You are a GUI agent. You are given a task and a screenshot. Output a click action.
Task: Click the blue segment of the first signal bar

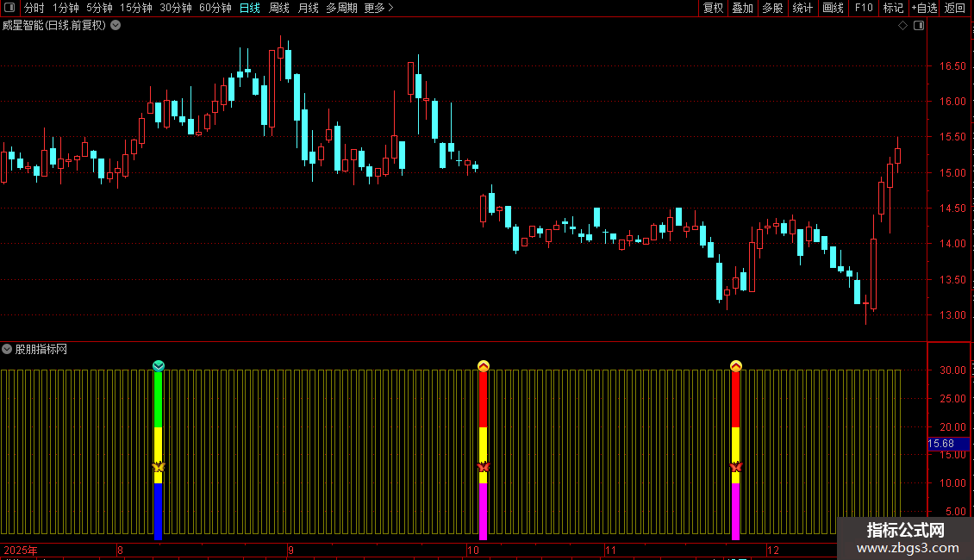click(x=159, y=511)
